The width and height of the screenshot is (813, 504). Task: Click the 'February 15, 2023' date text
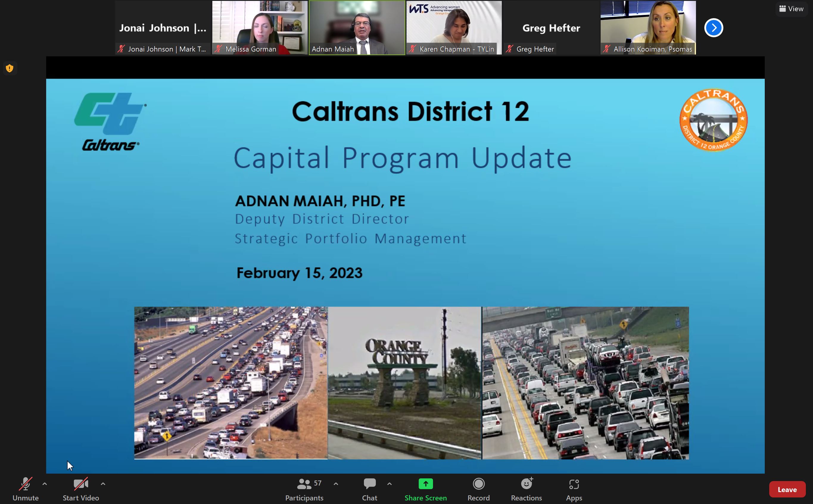tap(299, 273)
